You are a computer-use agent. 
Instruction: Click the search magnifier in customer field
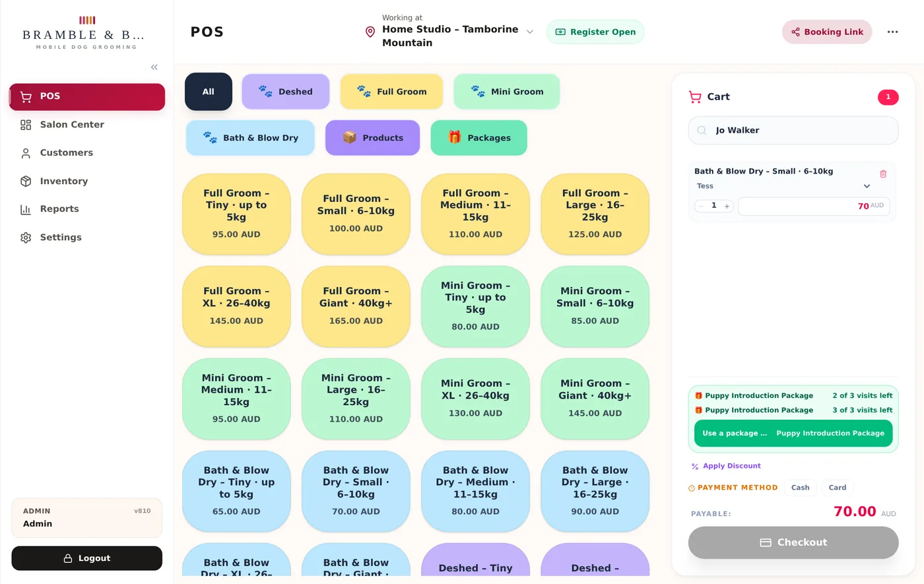point(702,131)
